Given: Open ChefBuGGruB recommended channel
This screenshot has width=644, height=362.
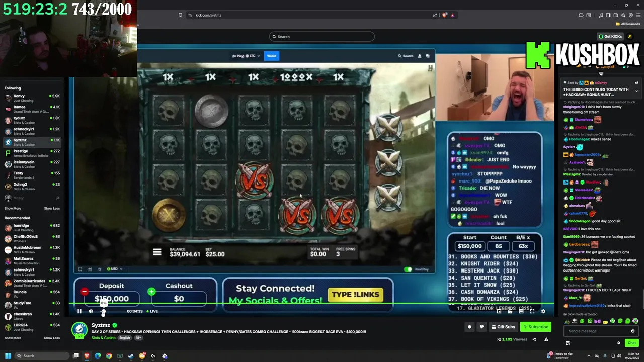Looking at the screenshot, I should pos(32,239).
